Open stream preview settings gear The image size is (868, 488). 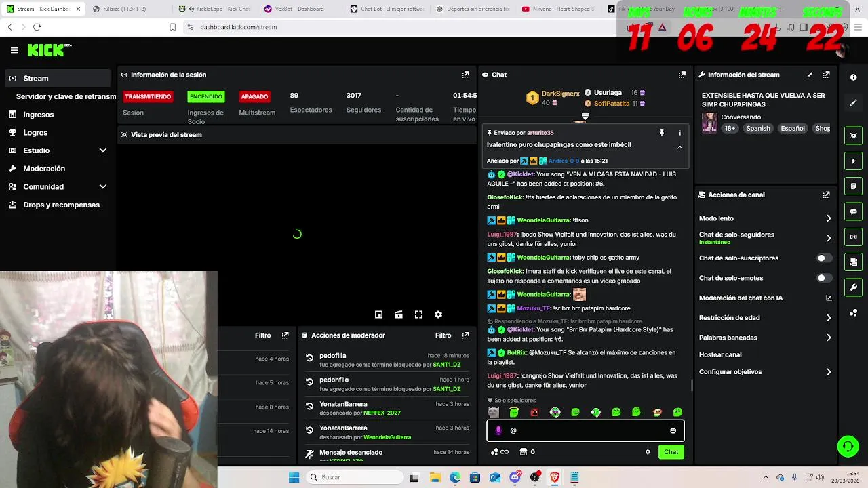[x=438, y=314]
